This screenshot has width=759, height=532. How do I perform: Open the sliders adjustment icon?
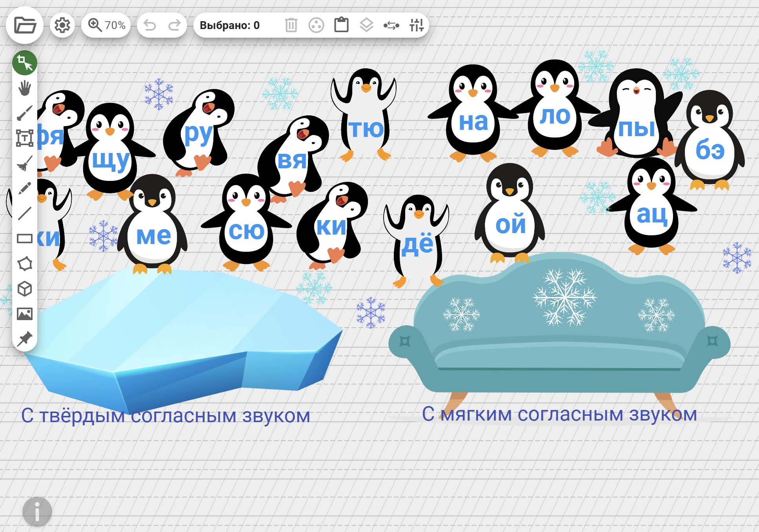tap(417, 26)
